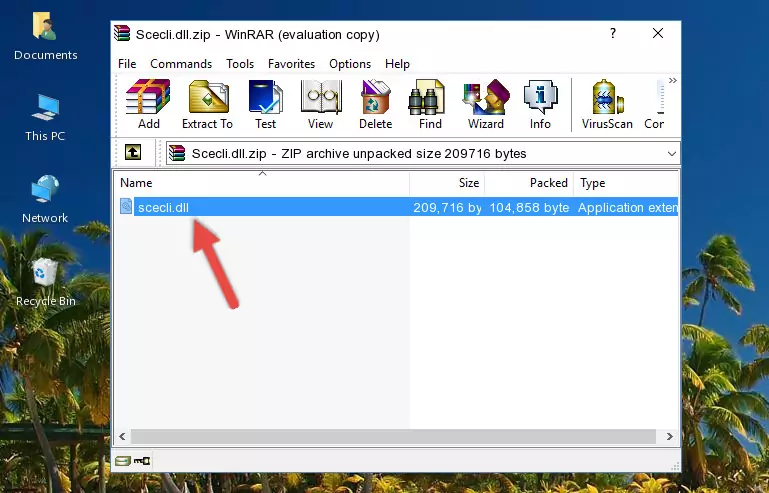Click the horizontal scrollbar right arrow
This screenshot has width=769, height=493.
(669, 436)
